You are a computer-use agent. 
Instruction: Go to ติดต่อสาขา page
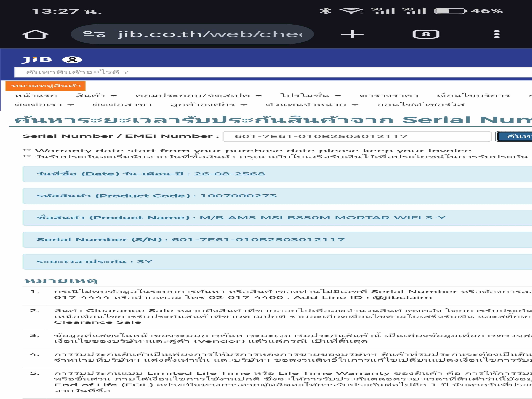click(122, 105)
